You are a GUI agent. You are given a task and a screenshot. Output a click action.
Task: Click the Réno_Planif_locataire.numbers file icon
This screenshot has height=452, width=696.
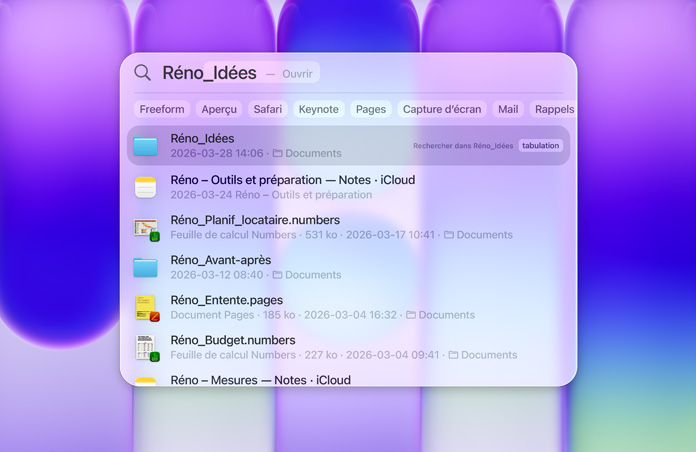pos(146,227)
